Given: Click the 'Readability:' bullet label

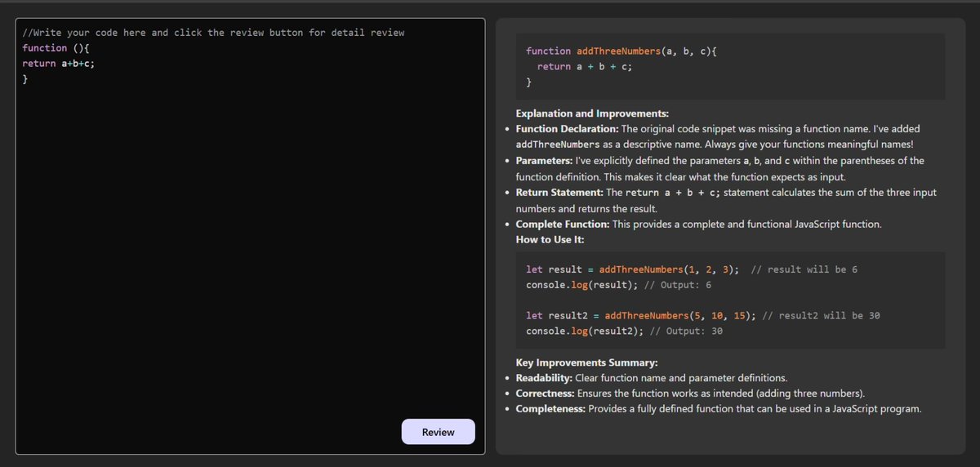Looking at the screenshot, I should (x=544, y=378).
